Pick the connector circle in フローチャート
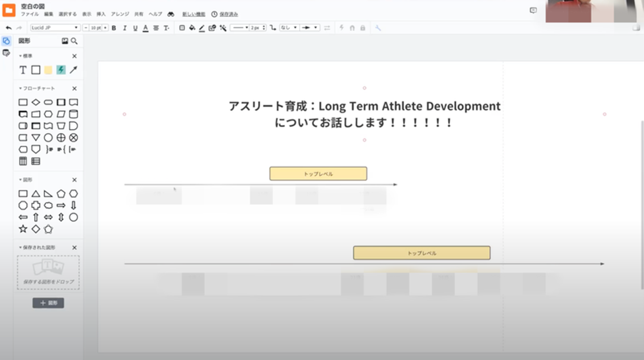This screenshot has width=644, height=360. pos(48,138)
